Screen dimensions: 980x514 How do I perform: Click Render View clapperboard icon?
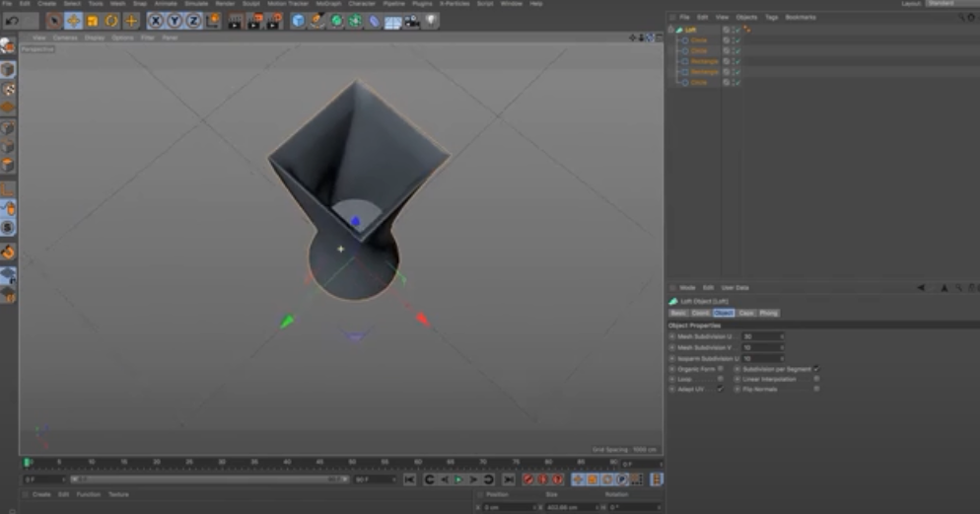(235, 22)
